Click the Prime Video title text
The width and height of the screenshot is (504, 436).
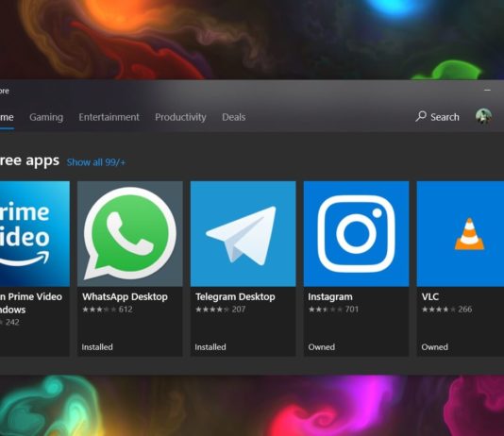pyautogui.click(x=31, y=303)
